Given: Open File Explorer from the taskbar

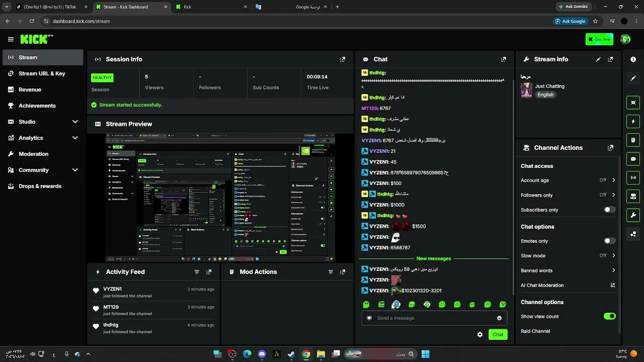Looking at the screenshot, I should 321,354.
